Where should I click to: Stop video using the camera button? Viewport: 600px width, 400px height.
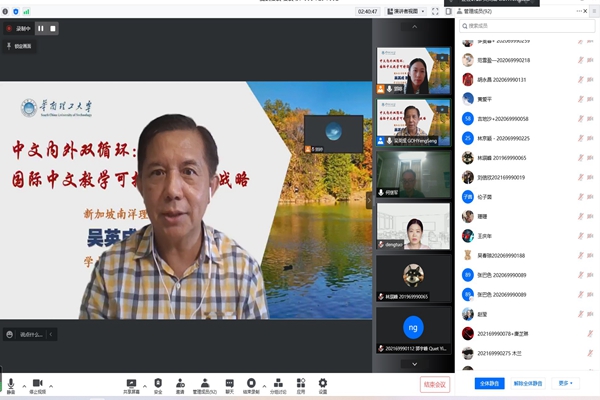coord(37,384)
